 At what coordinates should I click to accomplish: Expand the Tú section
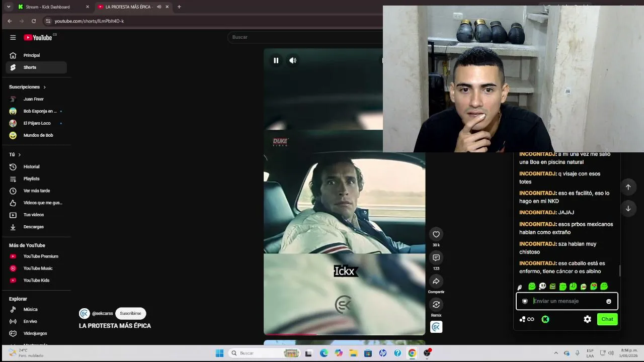[15, 154]
